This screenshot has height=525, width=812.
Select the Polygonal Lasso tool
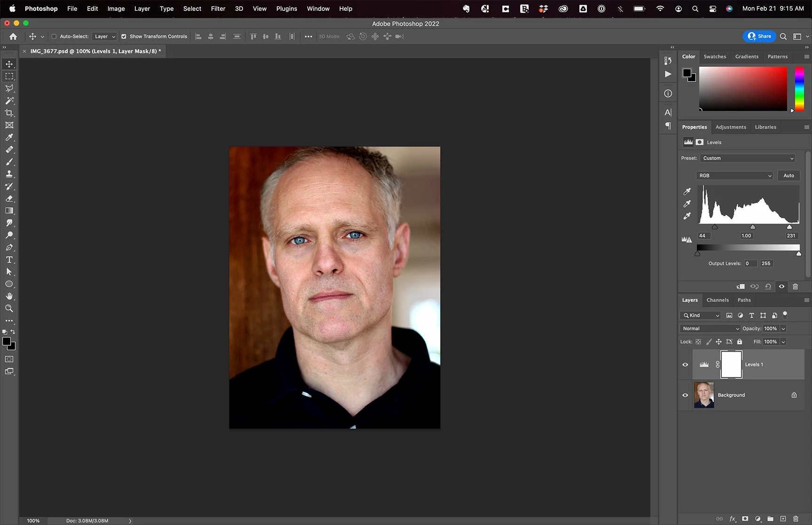[9, 88]
